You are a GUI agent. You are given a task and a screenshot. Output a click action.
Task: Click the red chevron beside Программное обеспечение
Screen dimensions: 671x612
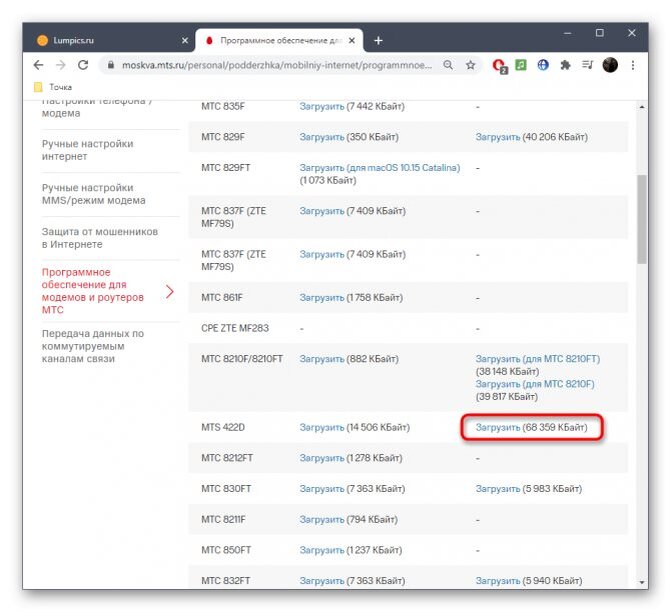170,292
